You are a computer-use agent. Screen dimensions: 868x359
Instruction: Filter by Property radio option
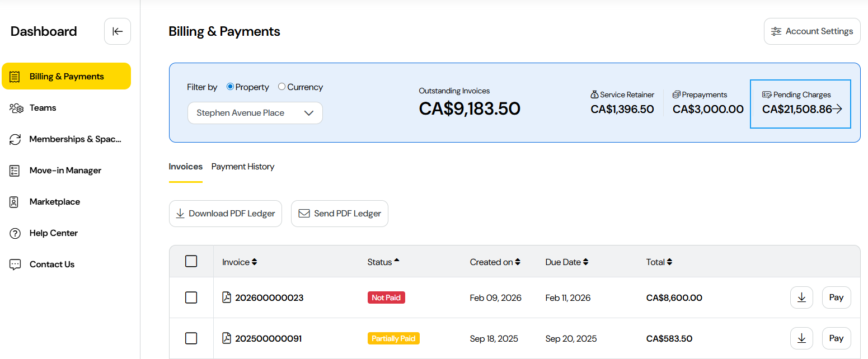(230, 87)
